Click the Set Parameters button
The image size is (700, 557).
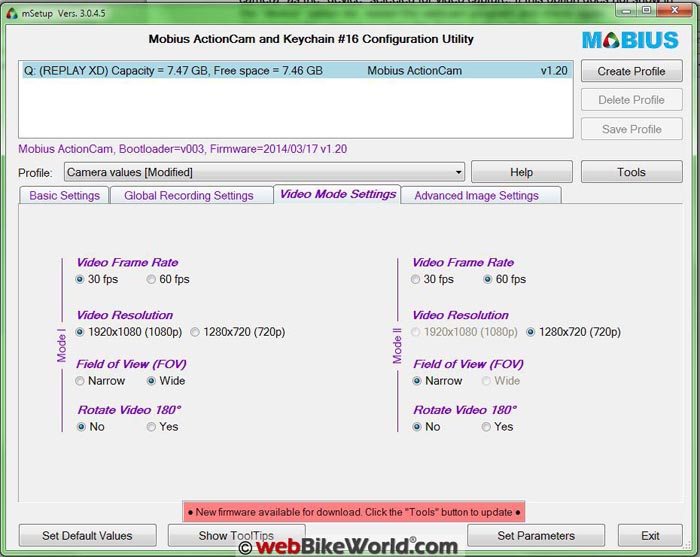536,536
